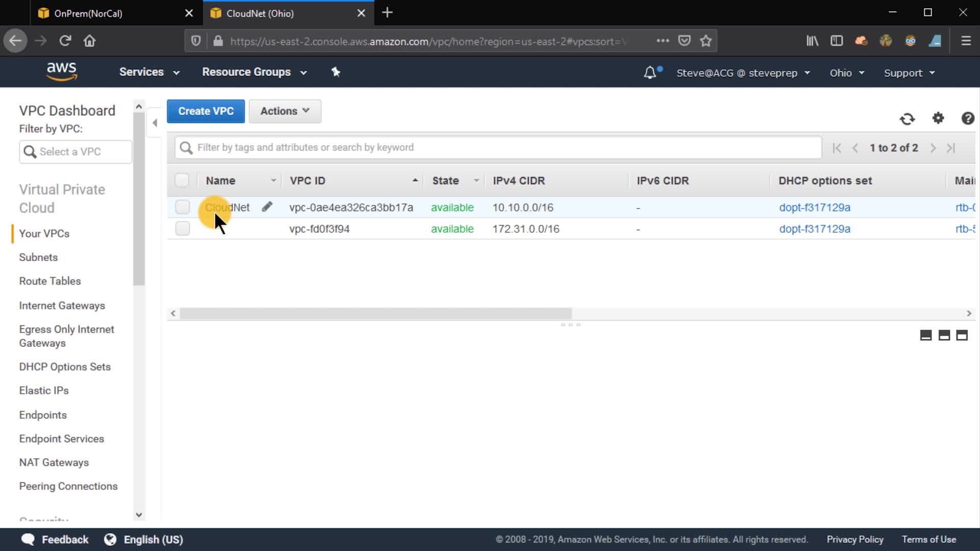The height and width of the screenshot is (551, 980).
Task: Edit the CloudNet name pencil icon
Action: tap(267, 207)
